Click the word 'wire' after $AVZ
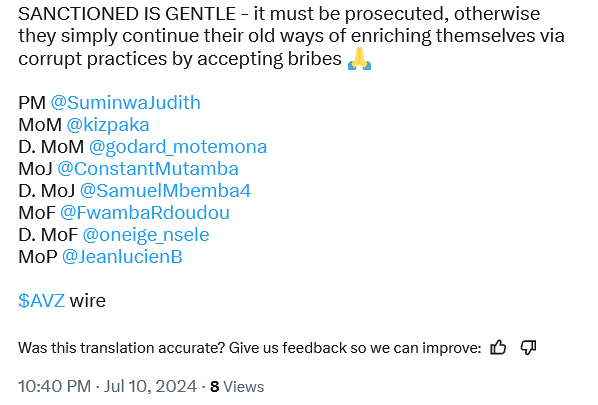This screenshot has height=405, width=598. [x=88, y=301]
